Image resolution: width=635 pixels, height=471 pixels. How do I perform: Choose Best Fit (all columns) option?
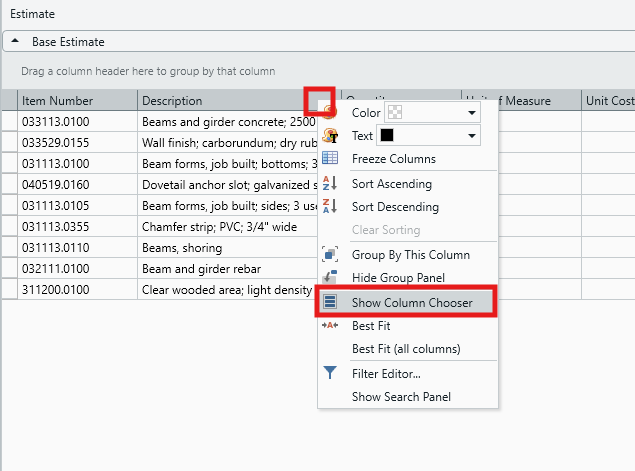pos(406,349)
